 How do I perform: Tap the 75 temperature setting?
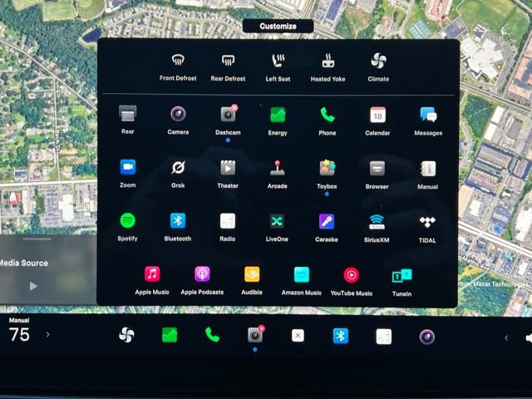[19, 335]
